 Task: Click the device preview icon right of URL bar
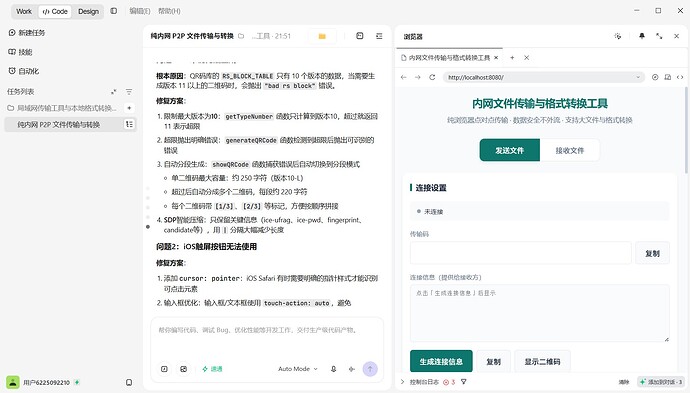tap(668, 77)
